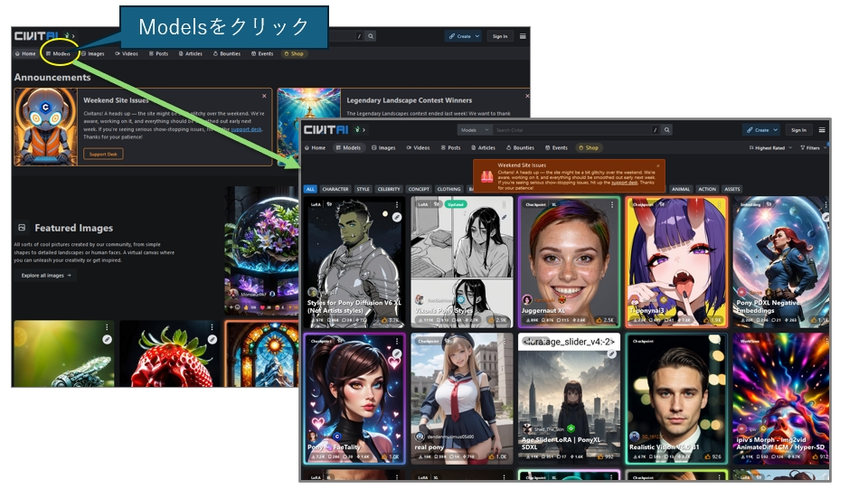Dismiss the Weekend Site Issues announcement card
The image size is (868, 499).
264,95
